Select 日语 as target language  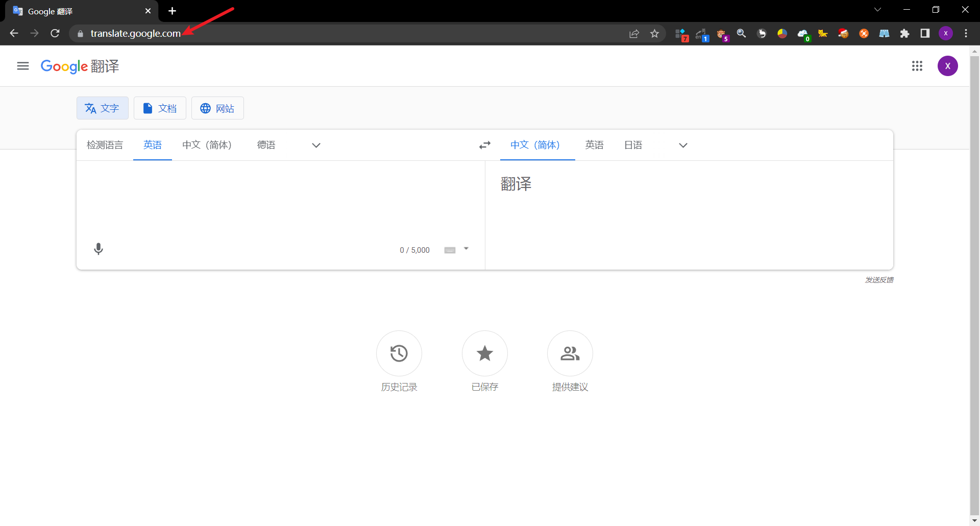point(633,145)
